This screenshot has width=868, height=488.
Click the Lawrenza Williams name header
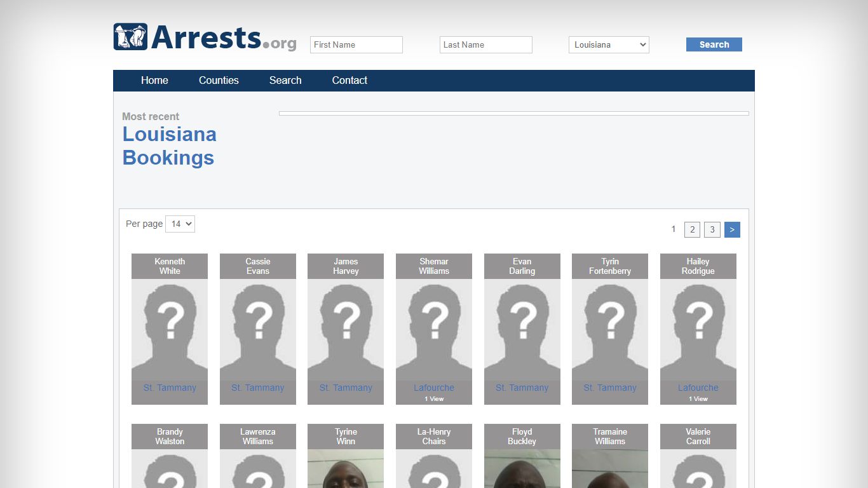pyautogui.click(x=258, y=437)
